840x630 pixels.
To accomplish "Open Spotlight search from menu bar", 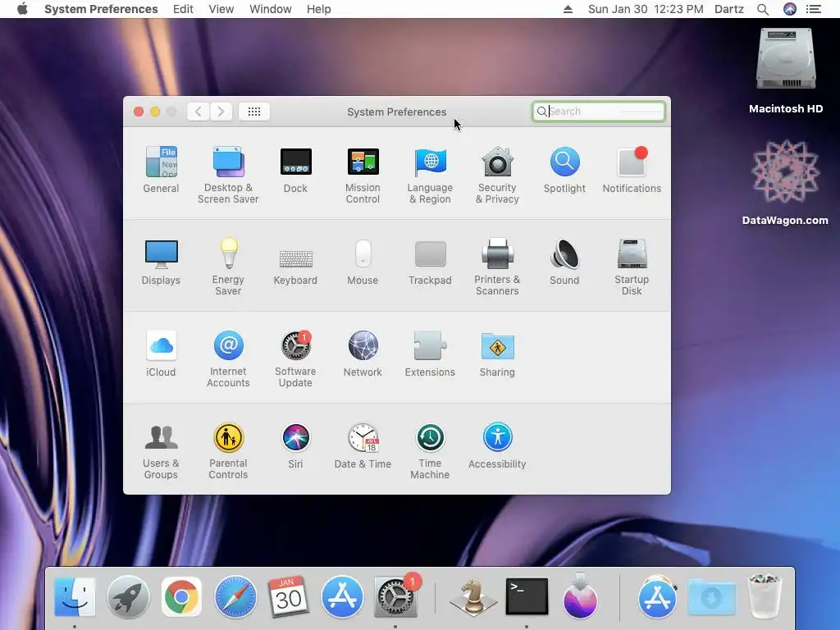I will tap(763, 9).
